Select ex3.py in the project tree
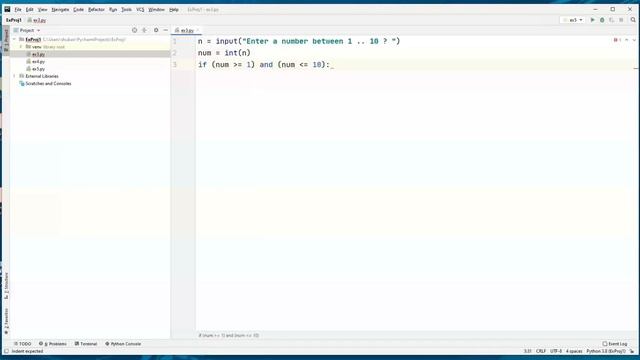This screenshot has width=640, height=360. tap(38, 54)
